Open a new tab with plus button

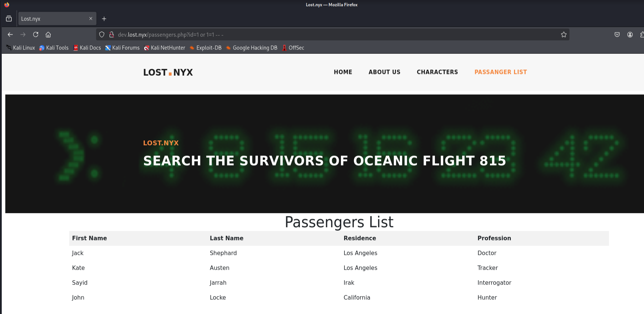pyautogui.click(x=104, y=19)
